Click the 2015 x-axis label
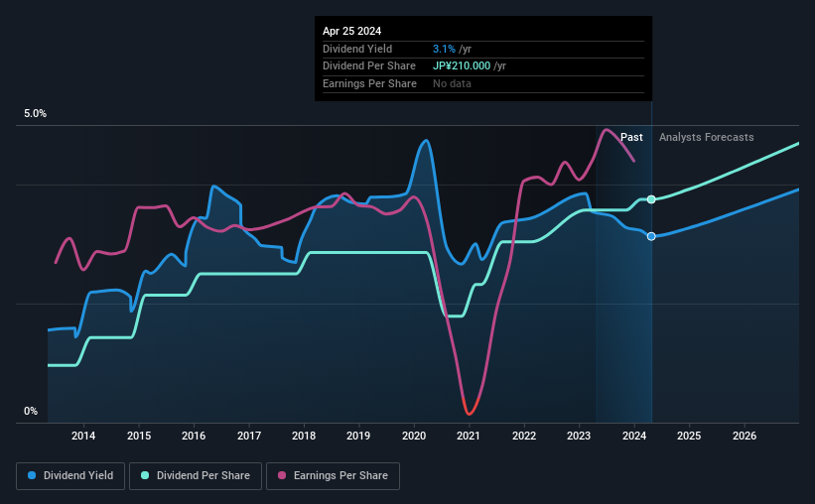 click(139, 436)
